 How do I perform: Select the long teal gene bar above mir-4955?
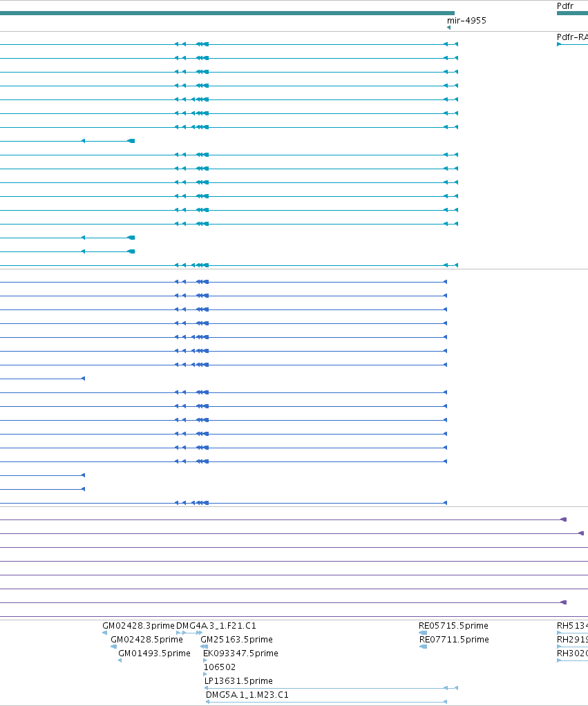(x=227, y=13)
